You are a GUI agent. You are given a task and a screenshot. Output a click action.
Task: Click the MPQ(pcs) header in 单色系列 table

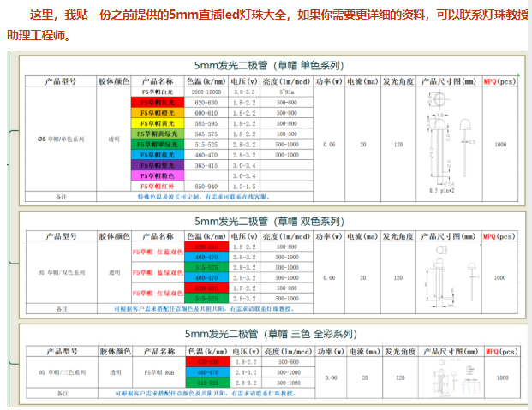pos(499,81)
